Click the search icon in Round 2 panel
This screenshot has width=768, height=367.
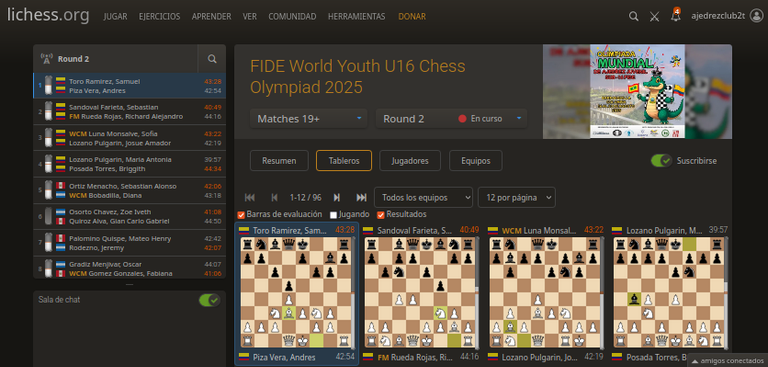212,59
